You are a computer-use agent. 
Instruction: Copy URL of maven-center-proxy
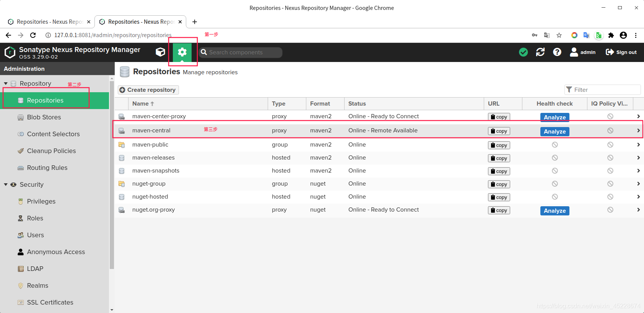499,117
